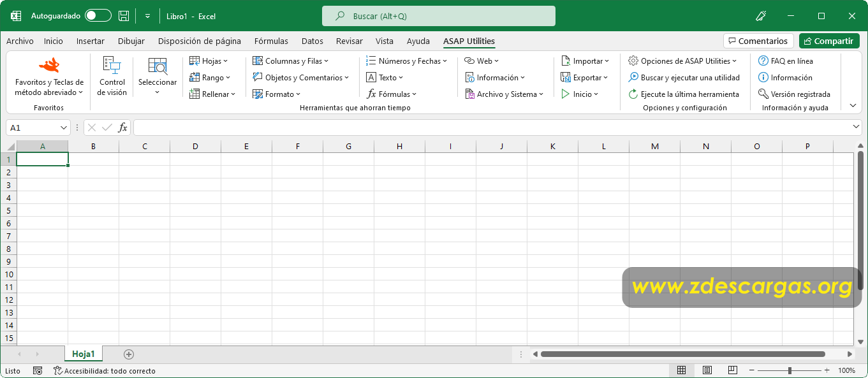Open the Formato utilities menu
Viewport: 868px width, 378px height.
coord(276,94)
